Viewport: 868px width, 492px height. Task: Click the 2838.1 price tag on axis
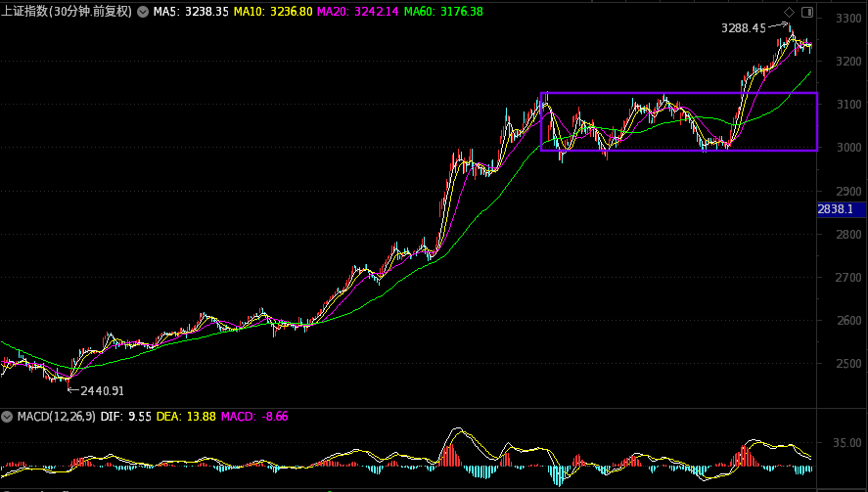click(842, 209)
